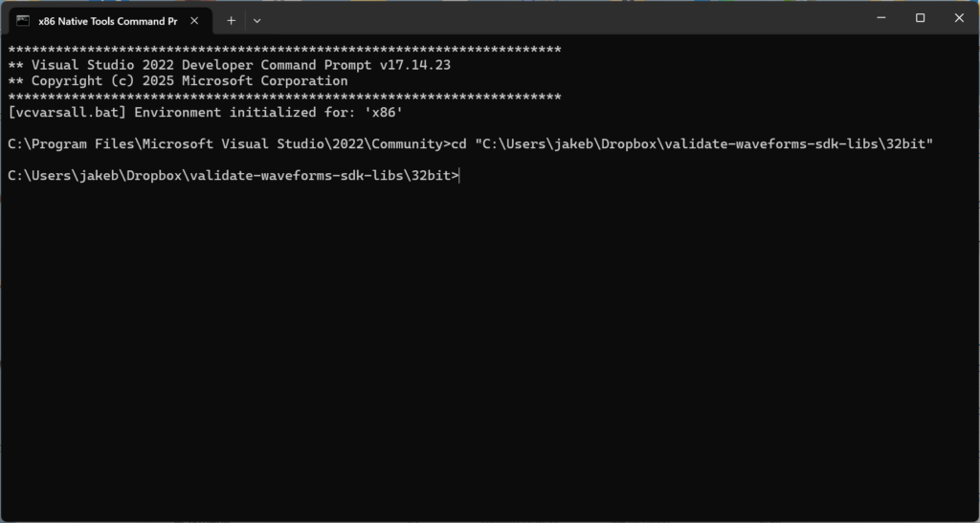Expand the new tab profile dropdown
This screenshot has width=980, height=523.
click(256, 20)
